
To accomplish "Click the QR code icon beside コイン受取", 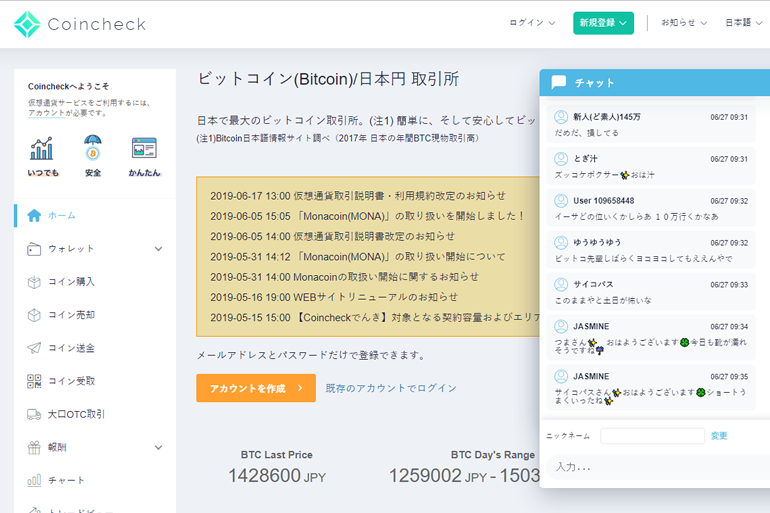I will coord(34,381).
